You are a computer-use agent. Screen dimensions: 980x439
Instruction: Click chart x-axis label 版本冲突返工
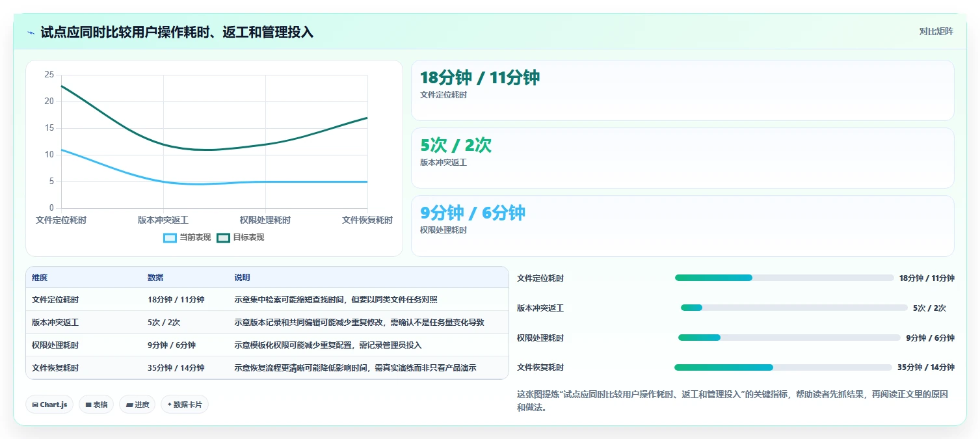point(163,220)
